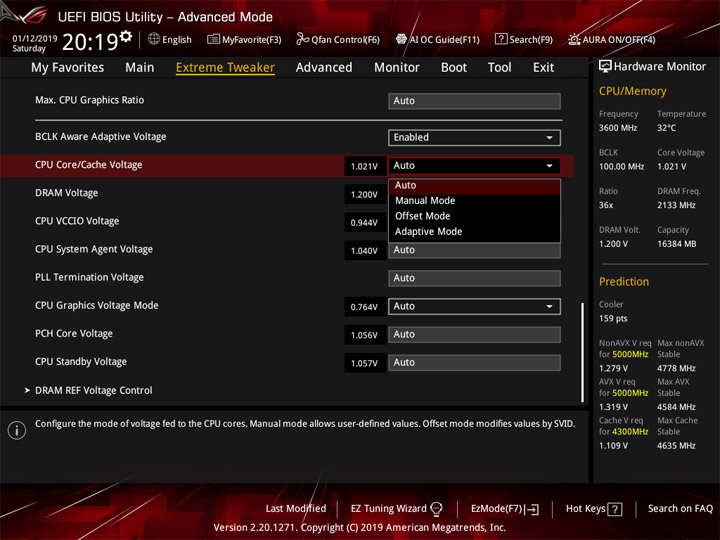Select Adaptive Mode option
The height and width of the screenshot is (540, 720).
(x=474, y=232)
